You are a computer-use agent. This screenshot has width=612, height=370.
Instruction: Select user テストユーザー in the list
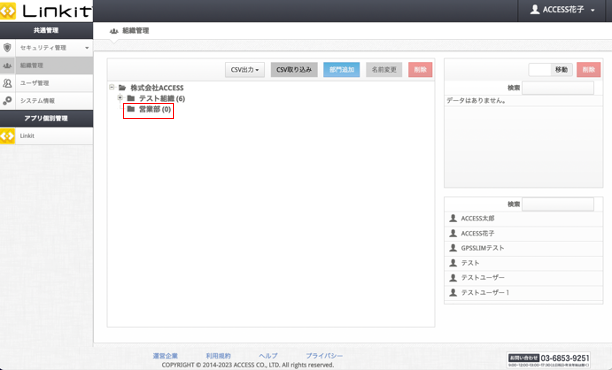point(523,278)
